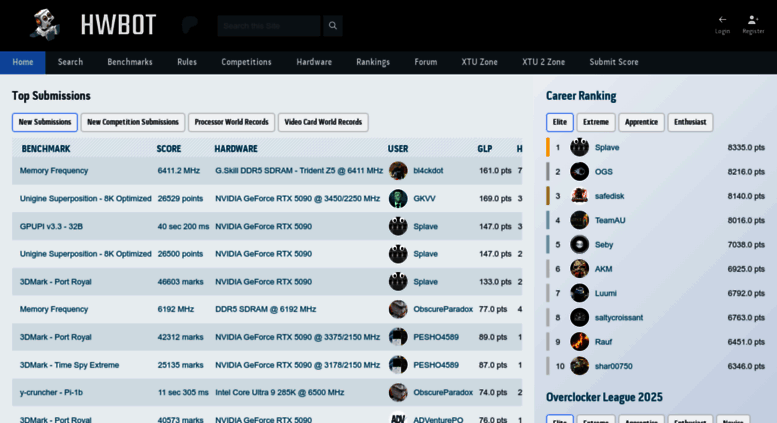Screen dimensions: 777x423
Task: Select Extreme tab in Career Ranking
Action: tap(596, 122)
